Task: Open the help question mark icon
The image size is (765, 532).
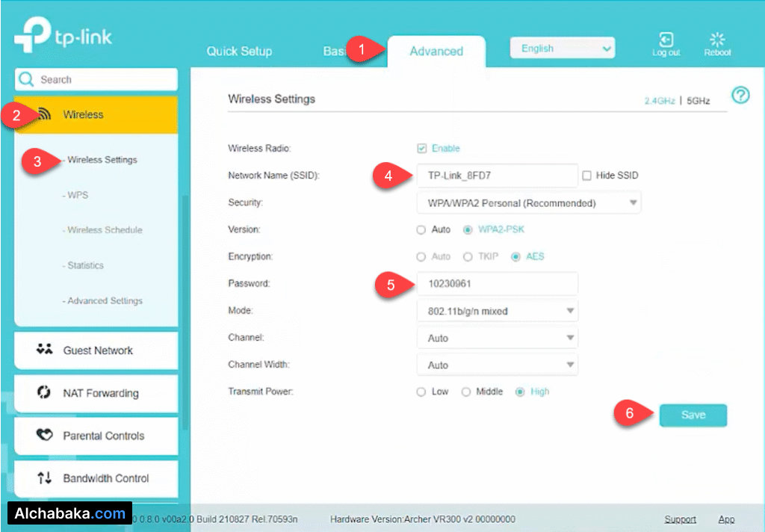Action: coord(739,96)
